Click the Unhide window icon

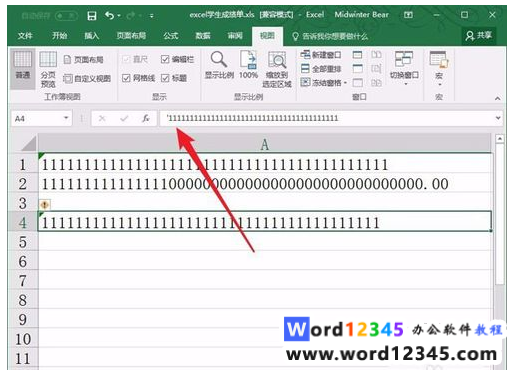click(x=357, y=82)
